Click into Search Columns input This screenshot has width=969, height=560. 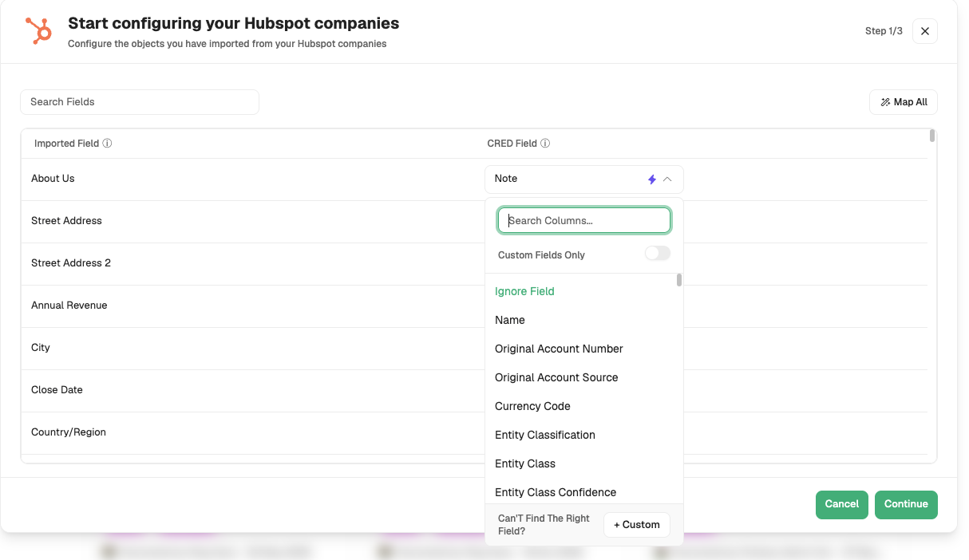pos(584,220)
